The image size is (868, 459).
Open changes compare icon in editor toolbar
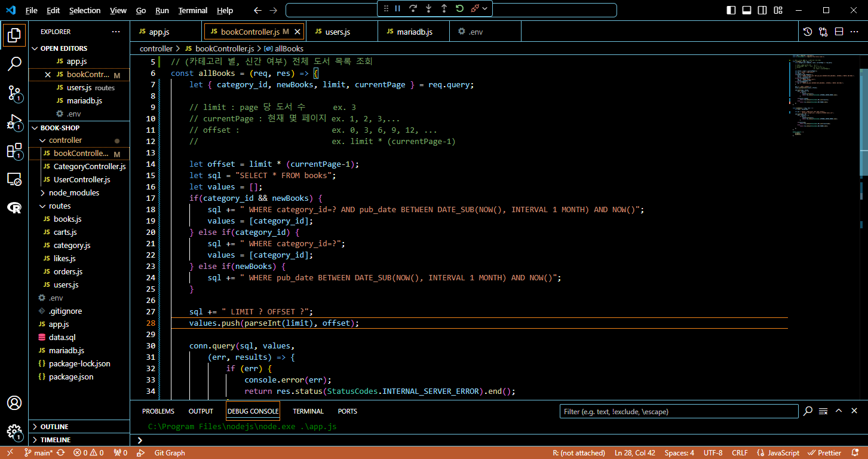[x=823, y=32]
